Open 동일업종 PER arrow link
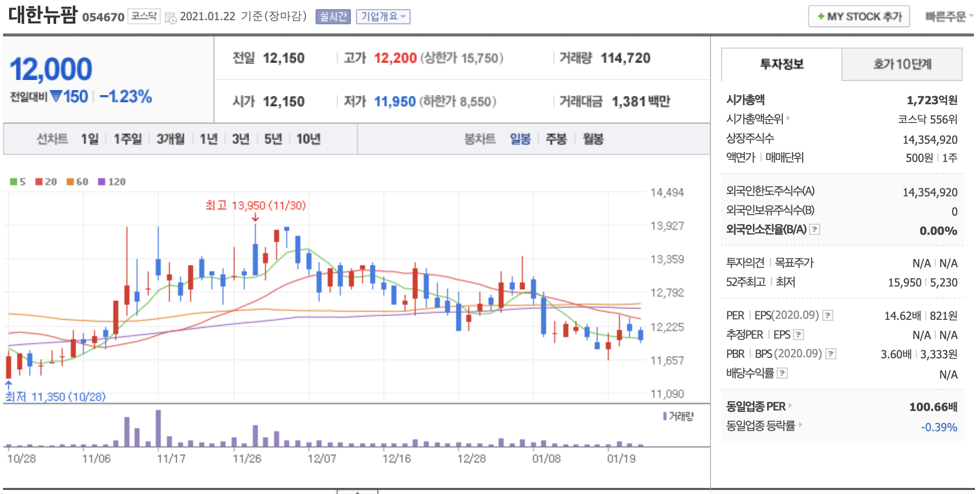The width and height of the screenshot is (980, 494). point(790,405)
